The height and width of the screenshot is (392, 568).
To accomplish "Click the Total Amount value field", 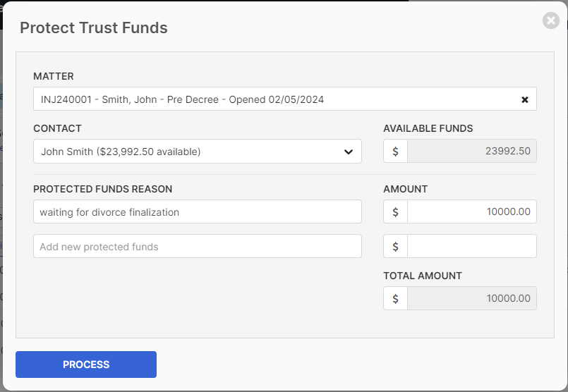I will click(x=471, y=298).
